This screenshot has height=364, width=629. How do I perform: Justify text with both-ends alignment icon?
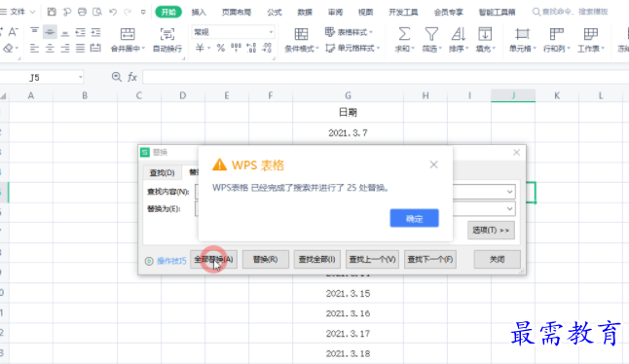(80, 49)
